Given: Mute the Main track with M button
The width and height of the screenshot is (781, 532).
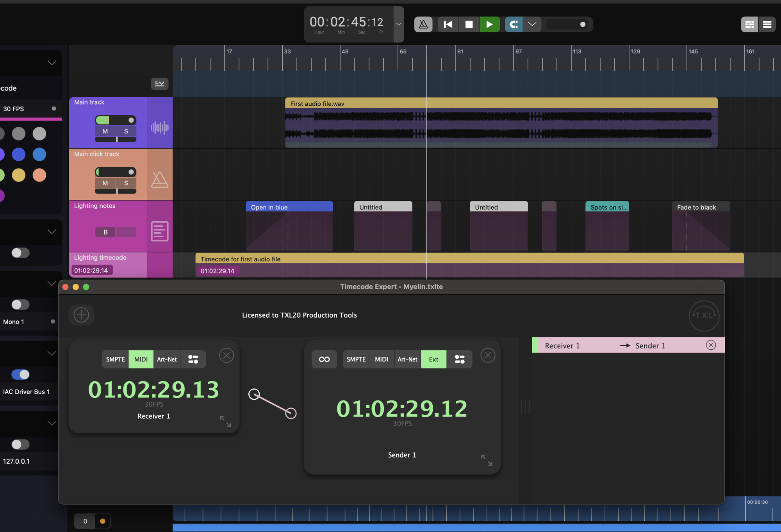Looking at the screenshot, I should [105, 131].
